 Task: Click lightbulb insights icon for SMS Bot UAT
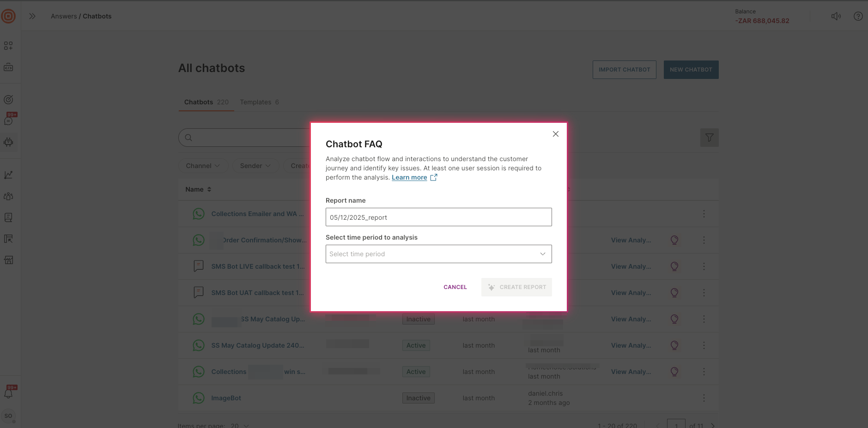pyautogui.click(x=674, y=293)
